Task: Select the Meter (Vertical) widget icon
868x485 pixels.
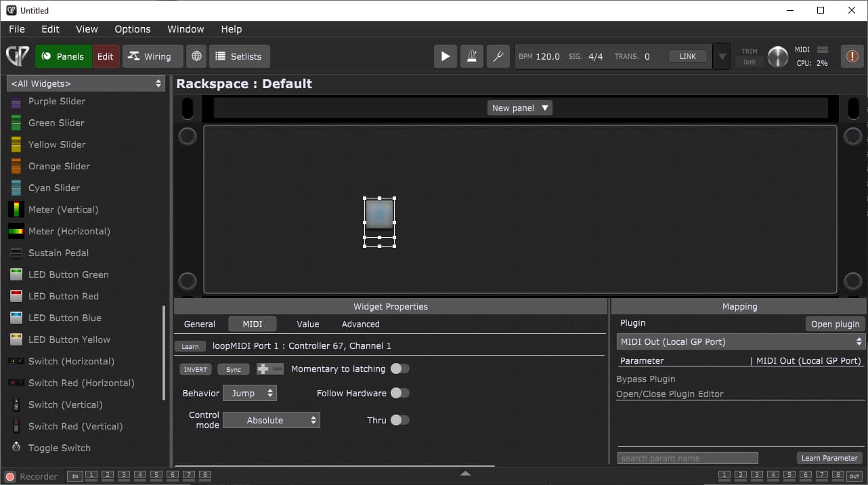Action: click(16, 209)
